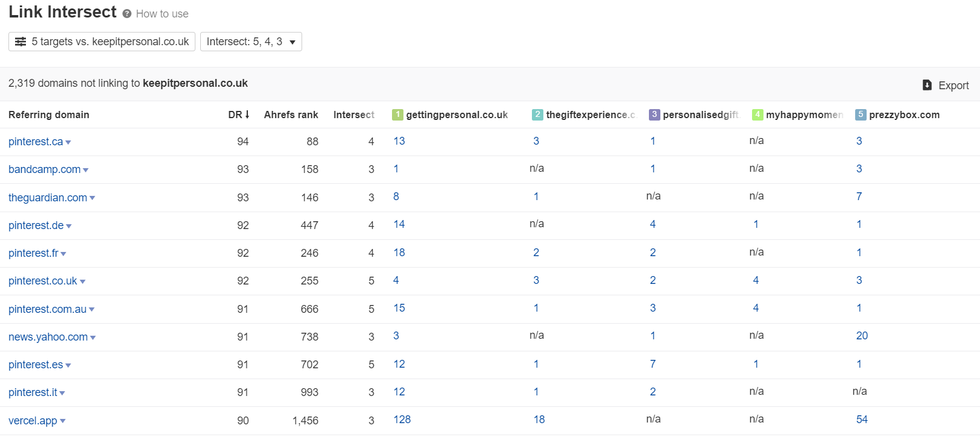Click 2 personalisedgift links for pinterest.it
The width and height of the screenshot is (980, 437).
pyautogui.click(x=653, y=392)
